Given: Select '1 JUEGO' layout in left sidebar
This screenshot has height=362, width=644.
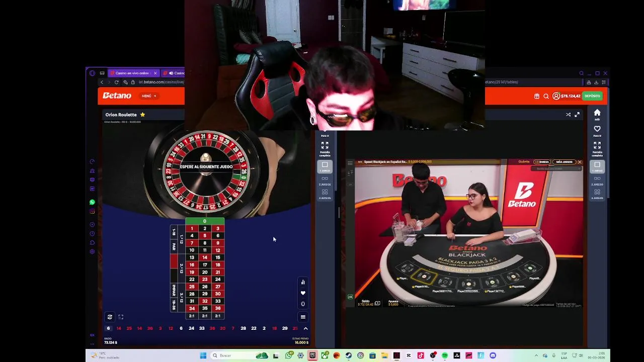Looking at the screenshot, I should (x=325, y=167).
